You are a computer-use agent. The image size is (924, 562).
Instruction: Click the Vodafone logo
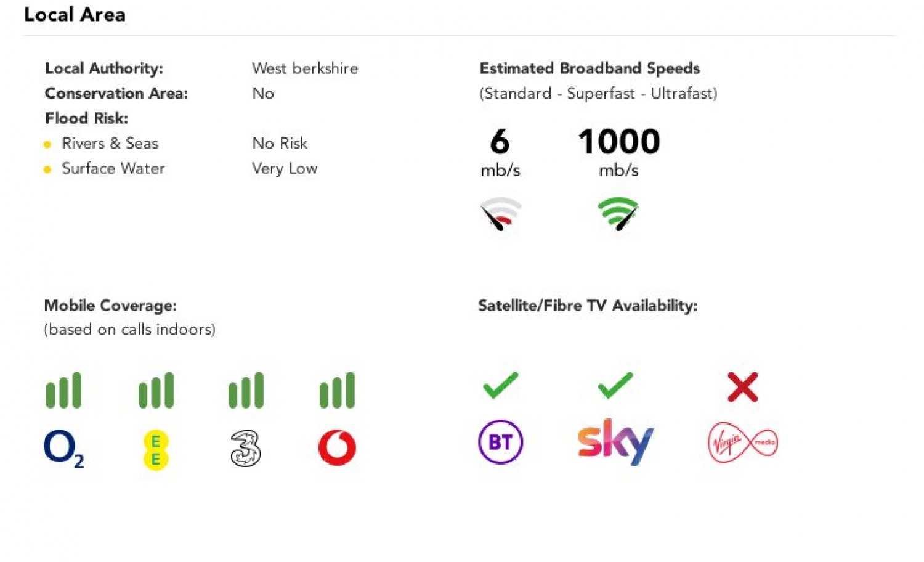337,447
